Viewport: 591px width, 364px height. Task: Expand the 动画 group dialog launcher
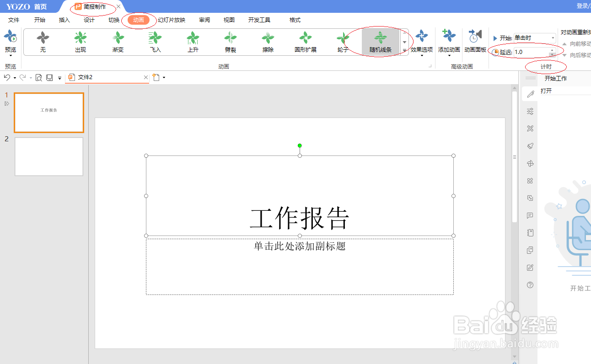430,67
